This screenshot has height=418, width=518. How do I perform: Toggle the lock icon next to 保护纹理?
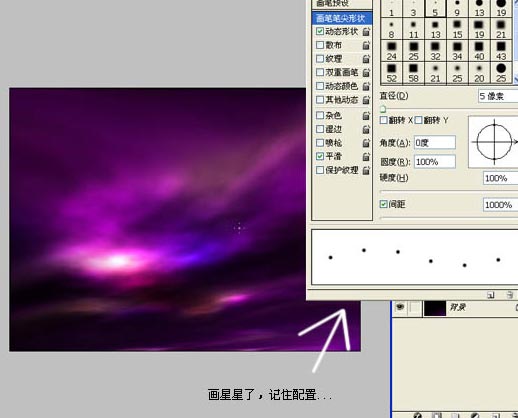(366, 170)
